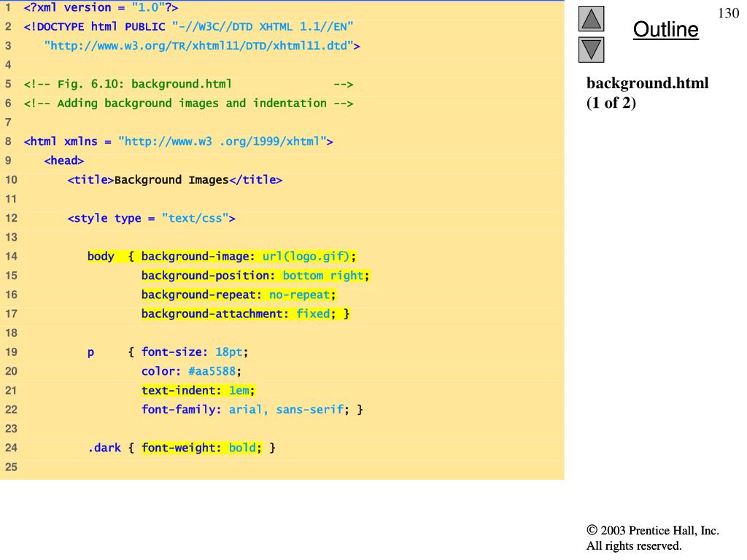Image resolution: width=747 pixels, height=560 pixels.
Task: Select font-size 18pt declaration
Action: click(195, 352)
